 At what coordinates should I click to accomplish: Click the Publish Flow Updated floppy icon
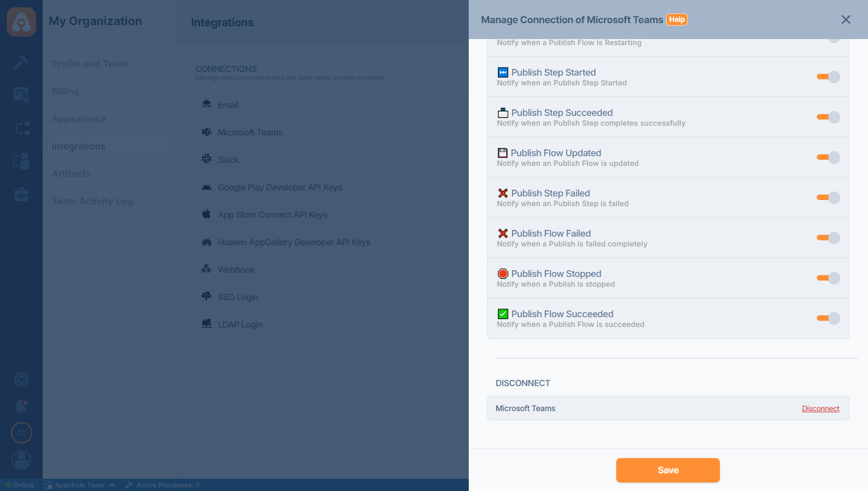(503, 153)
